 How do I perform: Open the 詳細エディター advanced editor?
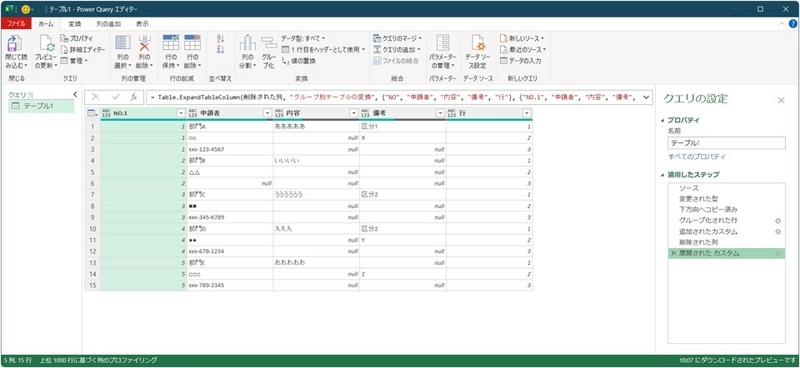pos(83,50)
